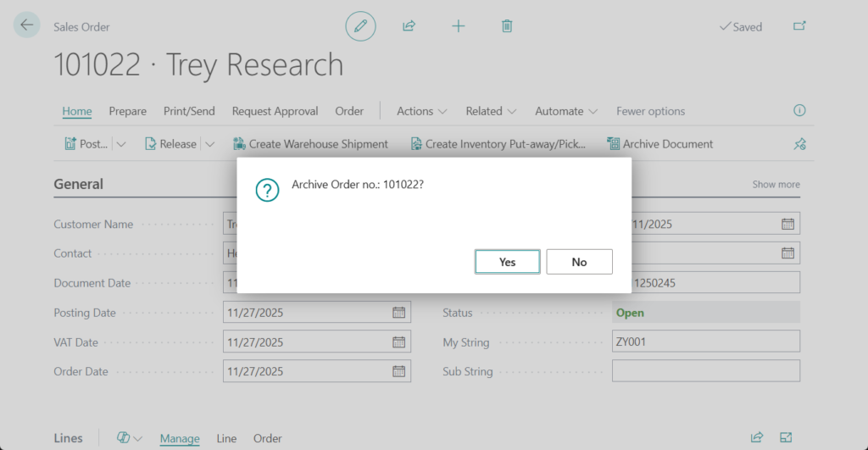
Task: Click the information circle icon
Action: click(x=798, y=111)
